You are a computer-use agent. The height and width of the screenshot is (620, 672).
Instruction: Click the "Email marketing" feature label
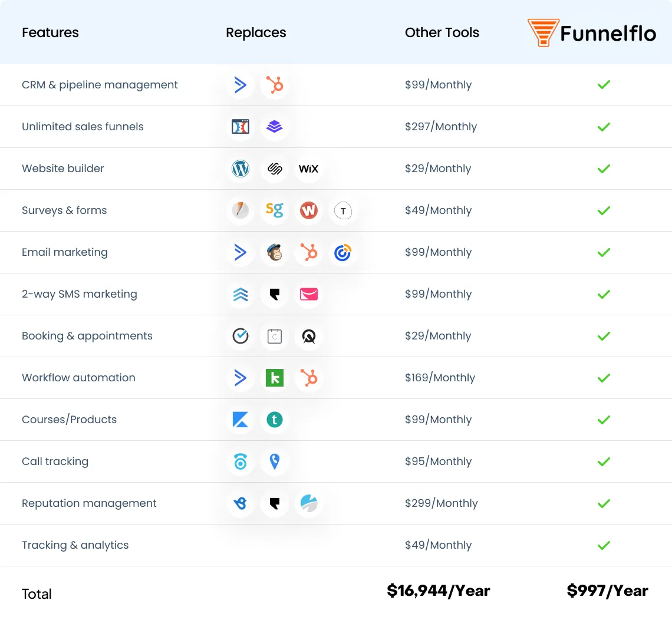coord(65,252)
